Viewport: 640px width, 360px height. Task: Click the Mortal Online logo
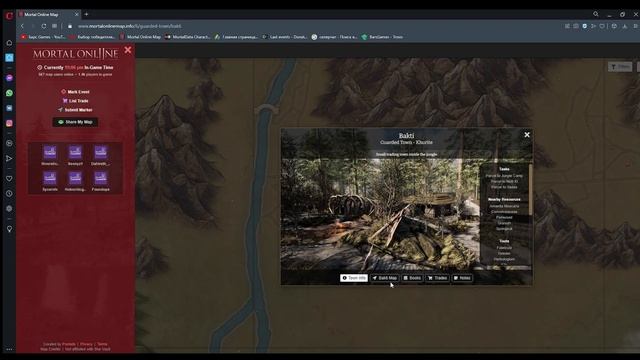[76, 54]
